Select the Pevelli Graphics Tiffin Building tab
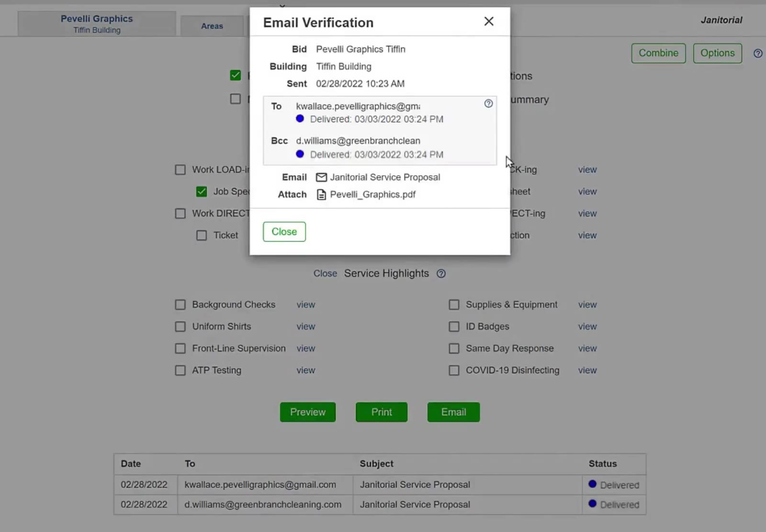766x532 pixels. (97, 24)
